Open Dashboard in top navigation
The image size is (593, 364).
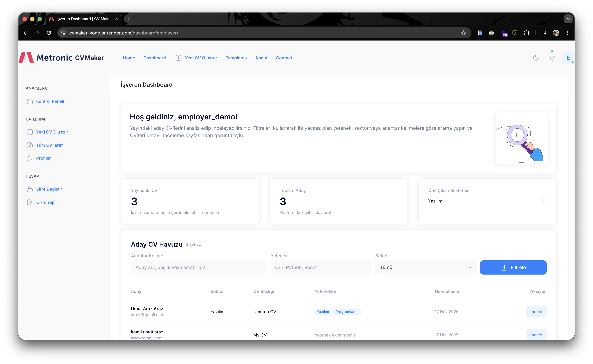[154, 58]
